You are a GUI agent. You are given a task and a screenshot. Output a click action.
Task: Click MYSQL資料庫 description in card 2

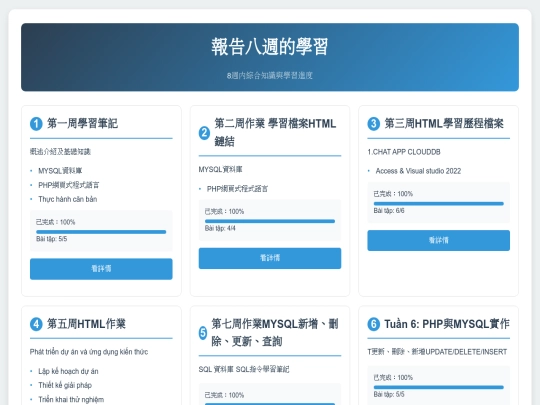point(220,169)
